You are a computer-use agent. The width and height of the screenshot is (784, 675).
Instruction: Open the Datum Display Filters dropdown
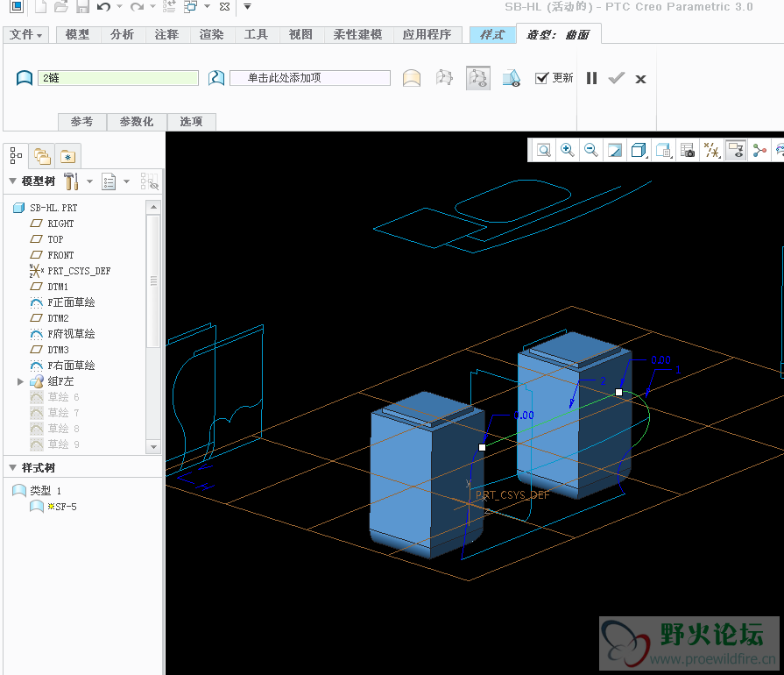click(711, 150)
